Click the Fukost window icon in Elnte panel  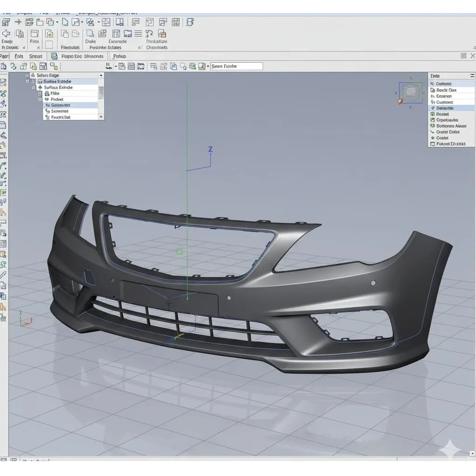[433, 144]
